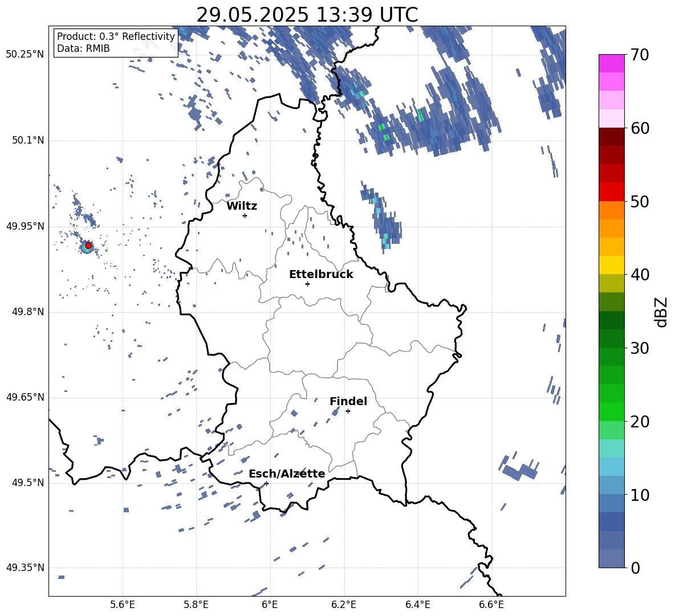The width and height of the screenshot is (675, 616).
Task: Click the dBZ colorbar label
Action: point(661,312)
